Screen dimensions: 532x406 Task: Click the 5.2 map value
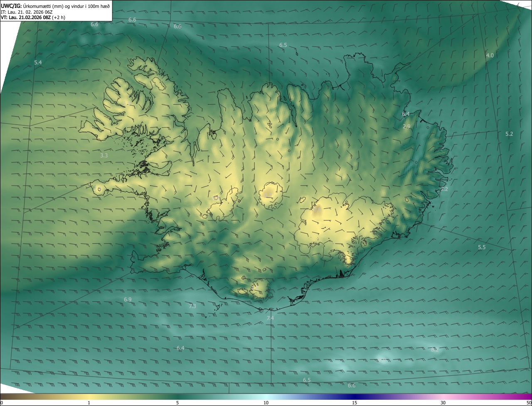pos(509,134)
